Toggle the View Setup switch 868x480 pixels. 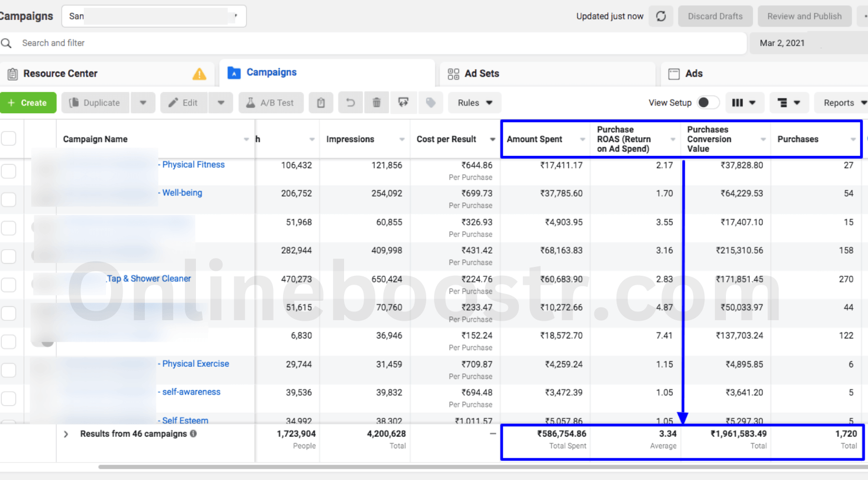pyautogui.click(x=708, y=103)
